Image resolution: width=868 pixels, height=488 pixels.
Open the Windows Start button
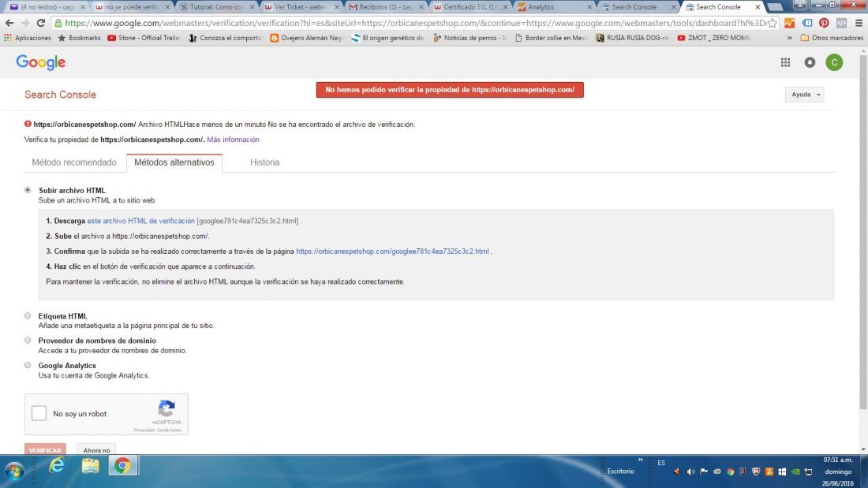click(15, 471)
